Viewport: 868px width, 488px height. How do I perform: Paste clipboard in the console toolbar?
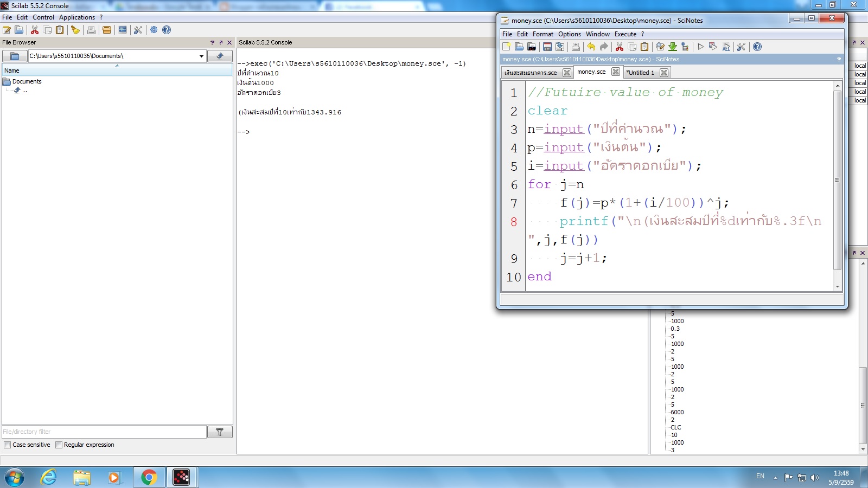(60, 30)
